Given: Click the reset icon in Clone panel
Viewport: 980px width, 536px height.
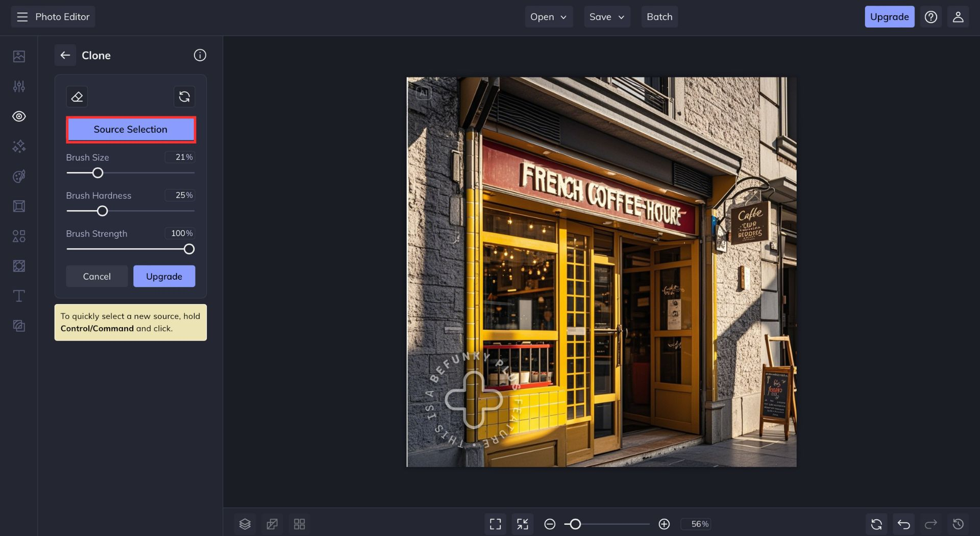Looking at the screenshot, I should pos(184,96).
